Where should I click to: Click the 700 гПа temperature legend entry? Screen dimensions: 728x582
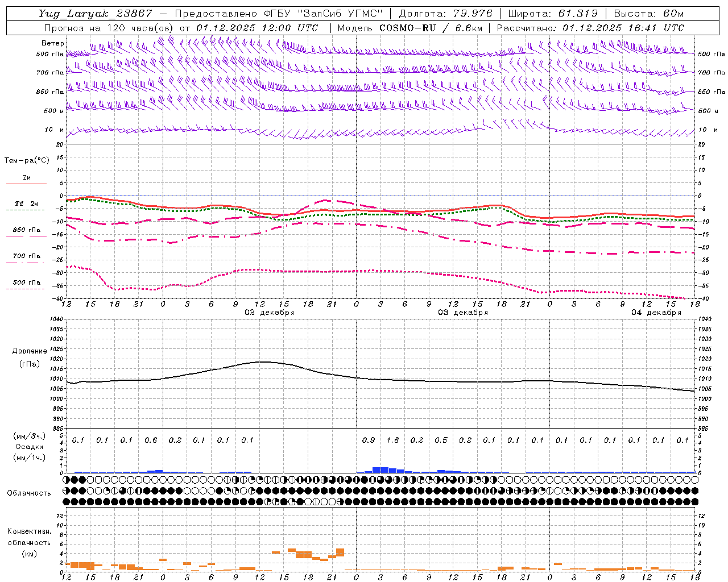click(x=27, y=256)
